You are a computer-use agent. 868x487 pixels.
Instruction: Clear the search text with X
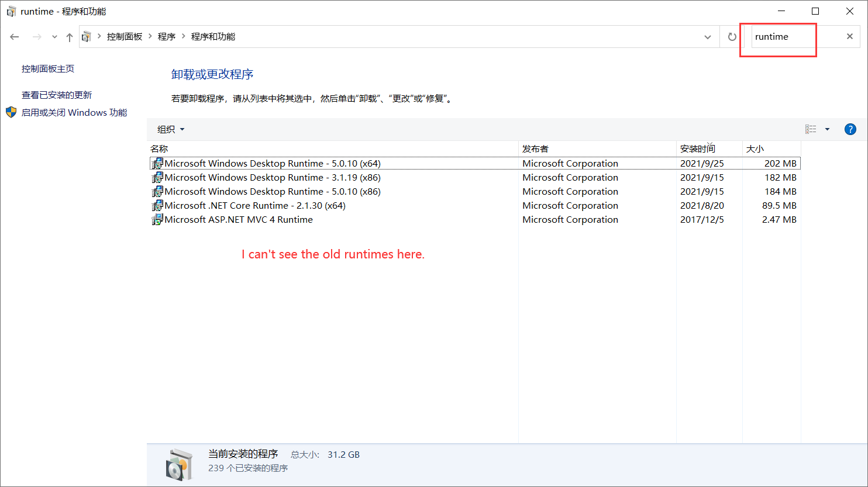pyautogui.click(x=850, y=36)
